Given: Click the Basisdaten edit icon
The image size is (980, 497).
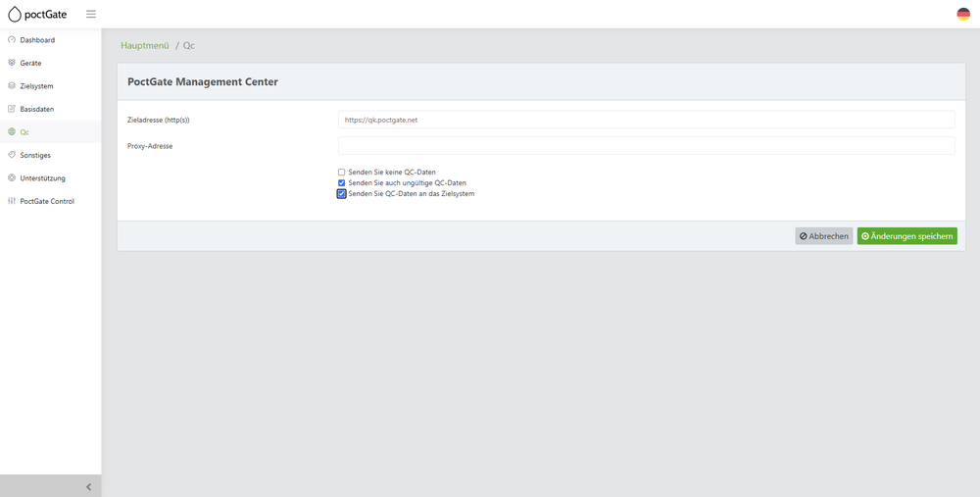Looking at the screenshot, I should [x=11, y=109].
